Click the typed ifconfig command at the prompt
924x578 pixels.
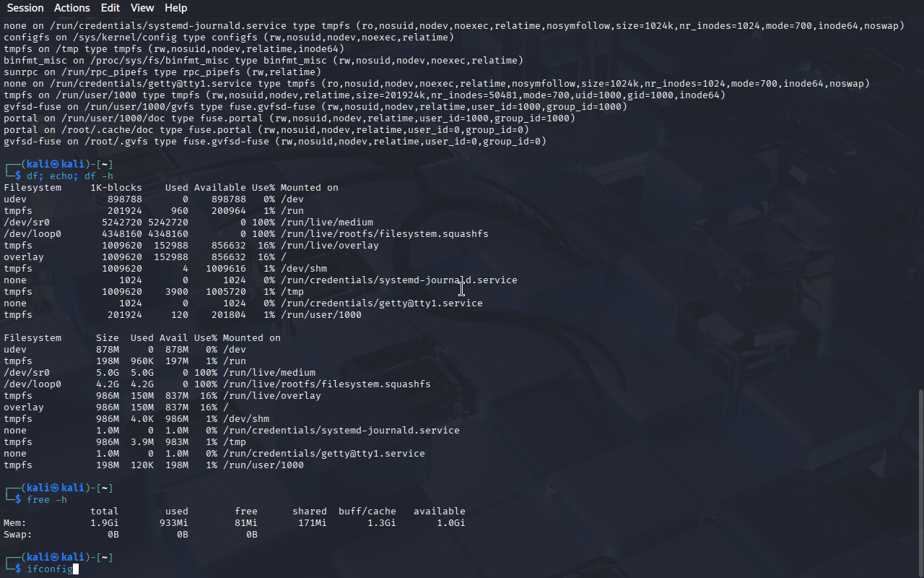(49, 569)
